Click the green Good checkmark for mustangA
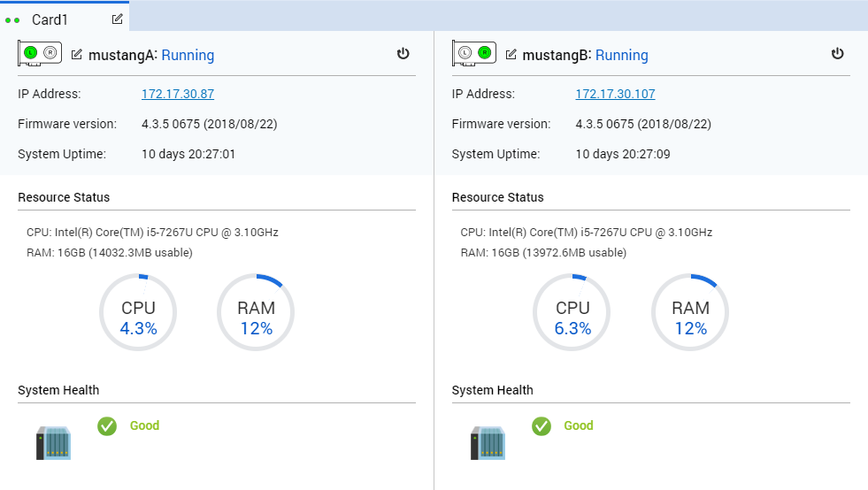Image resolution: width=868 pixels, height=490 pixels. (107, 425)
